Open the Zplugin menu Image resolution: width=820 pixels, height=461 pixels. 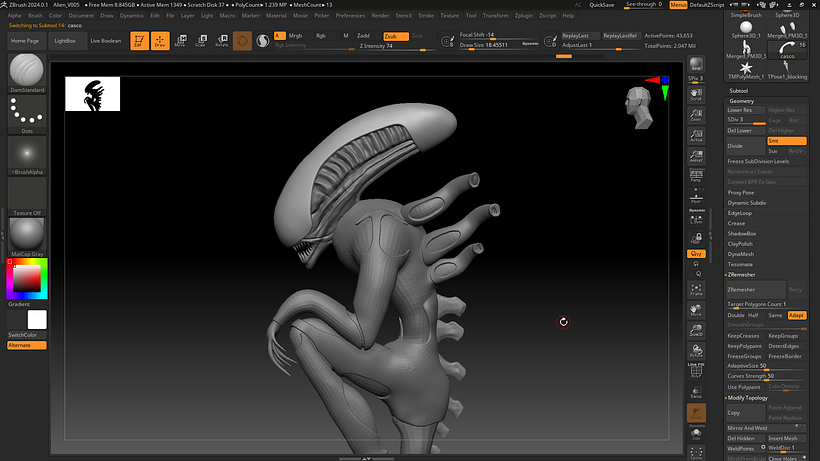point(523,16)
